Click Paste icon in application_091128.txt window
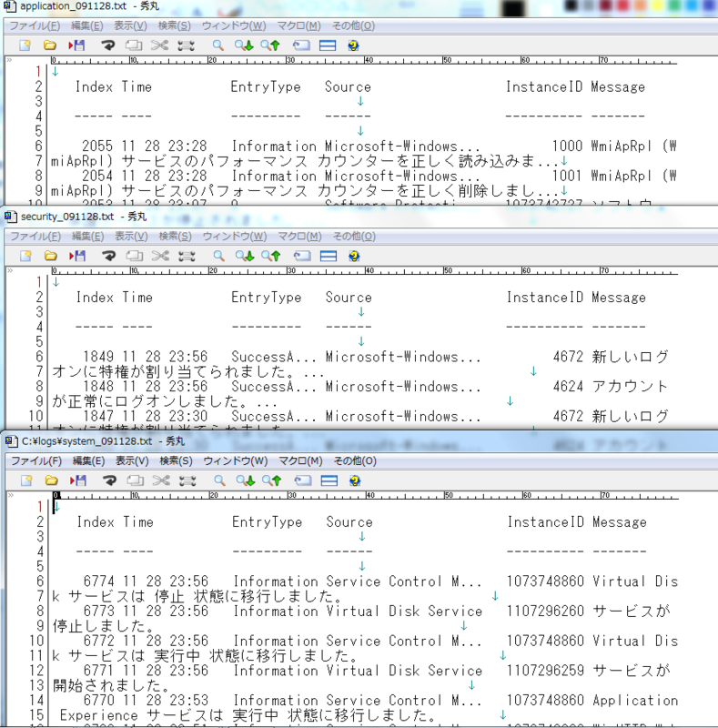 [x=186, y=45]
